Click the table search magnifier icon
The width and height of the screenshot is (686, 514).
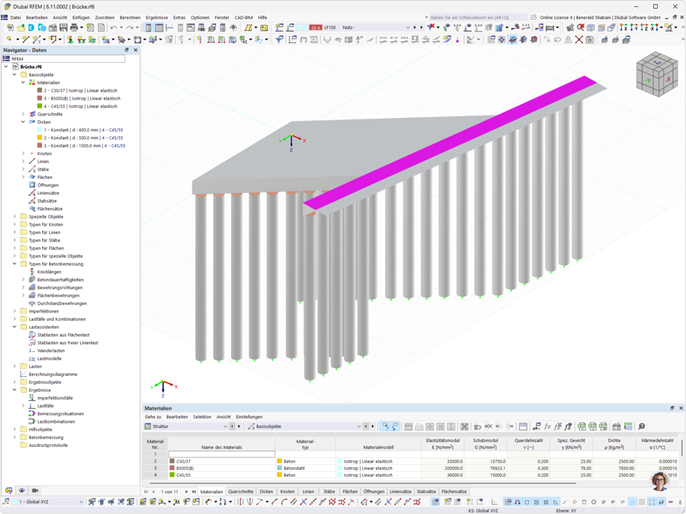point(641,426)
